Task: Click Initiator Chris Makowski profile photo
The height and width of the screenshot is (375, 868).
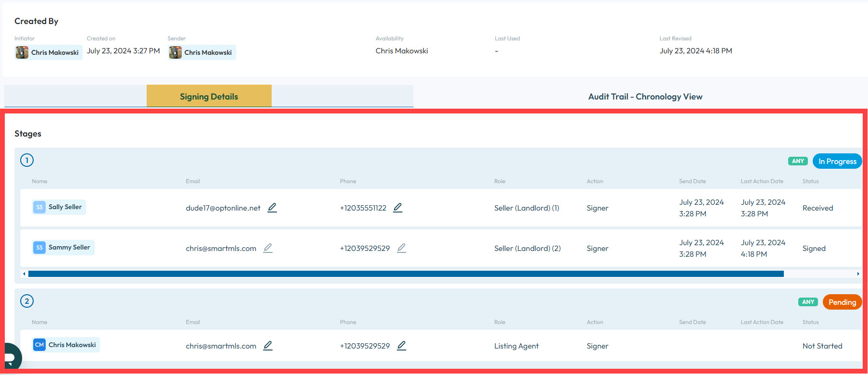Action: click(22, 52)
